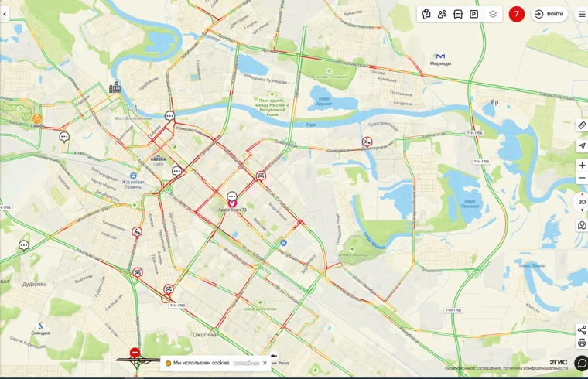
Task: Print the map with the printer icon
Action: (x=582, y=343)
